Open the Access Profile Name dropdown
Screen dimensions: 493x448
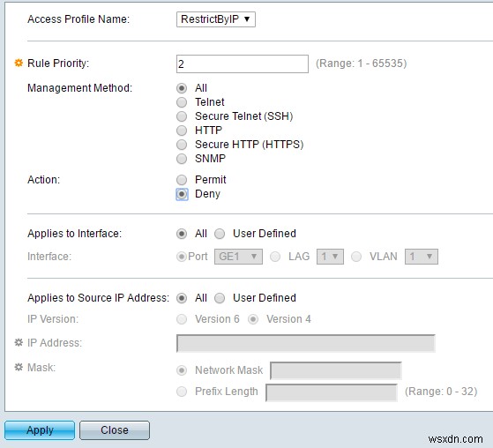tap(216, 19)
